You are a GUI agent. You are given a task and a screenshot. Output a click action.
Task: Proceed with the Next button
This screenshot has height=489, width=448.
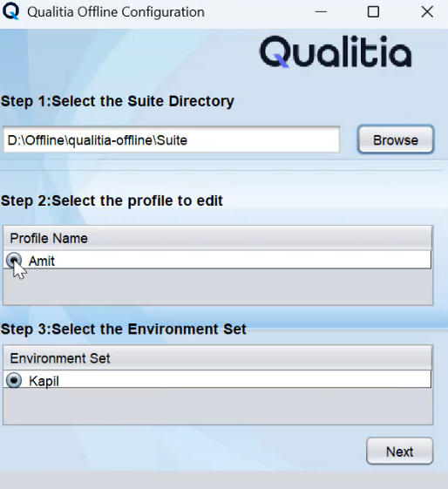pyautogui.click(x=400, y=452)
